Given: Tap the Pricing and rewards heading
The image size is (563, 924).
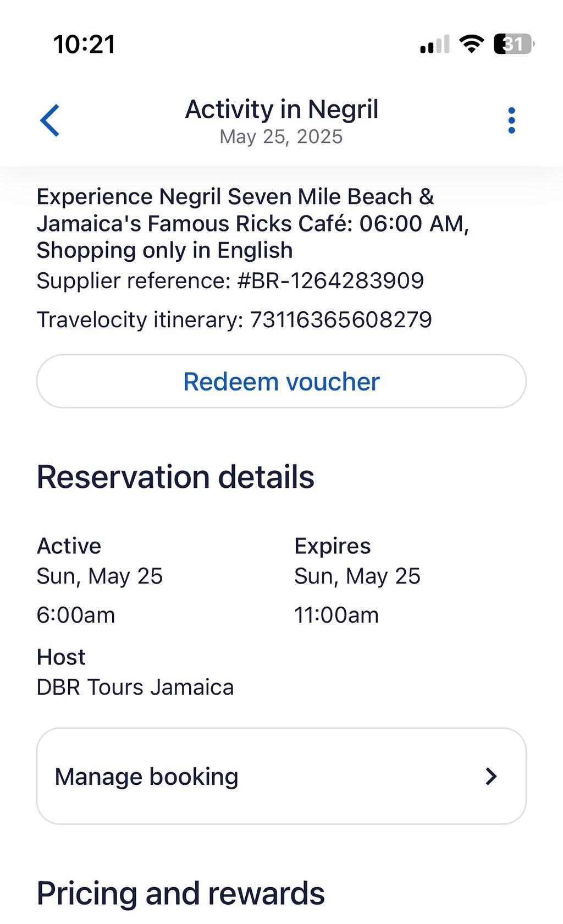Looking at the screenshot, I should 181,893.
